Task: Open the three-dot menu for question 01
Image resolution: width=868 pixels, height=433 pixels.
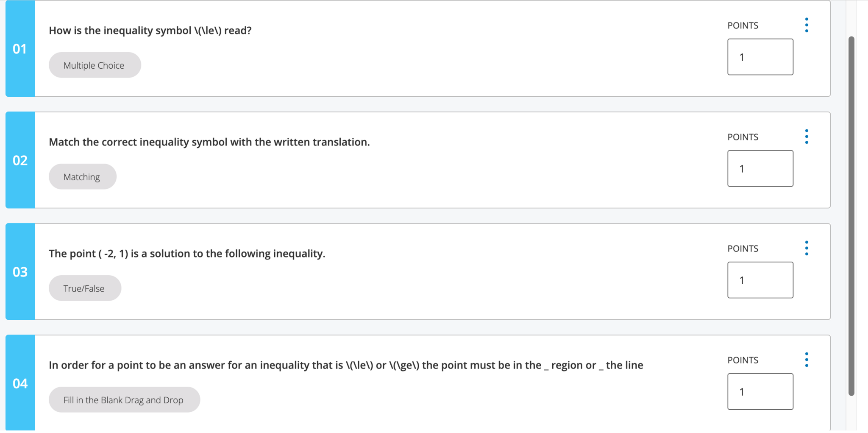Action: (807, 25)
